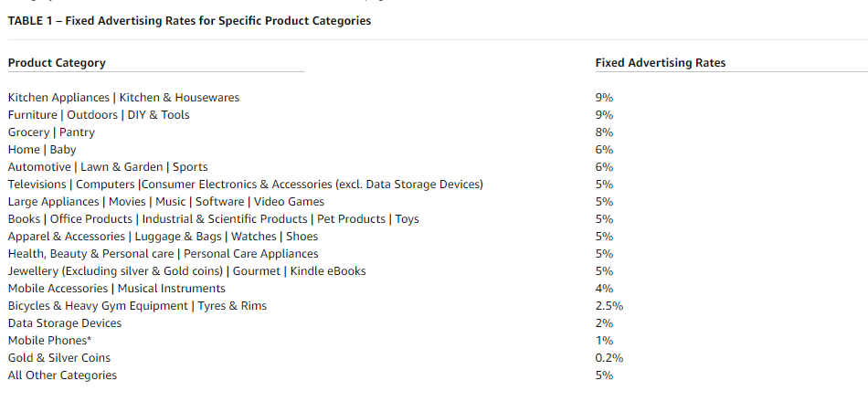Select the All Other Categories row
This screenshot has width=868, height=412.
pos(62,375)
